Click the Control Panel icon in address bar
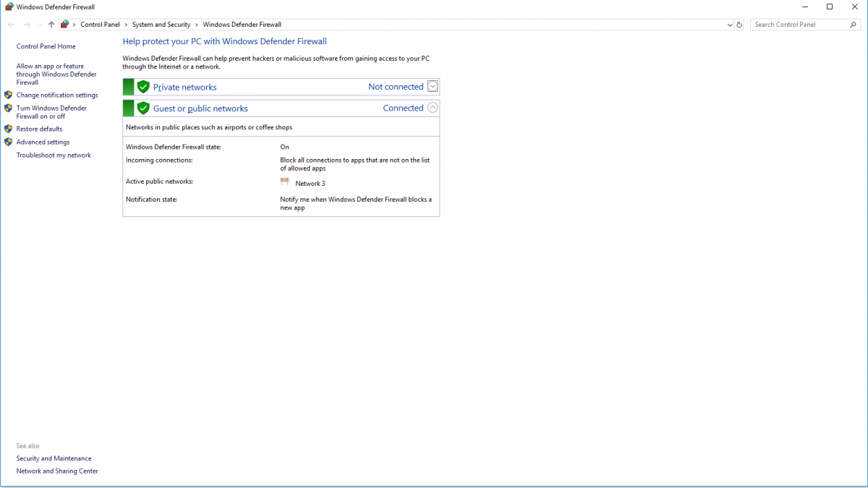 click(65, 25)
